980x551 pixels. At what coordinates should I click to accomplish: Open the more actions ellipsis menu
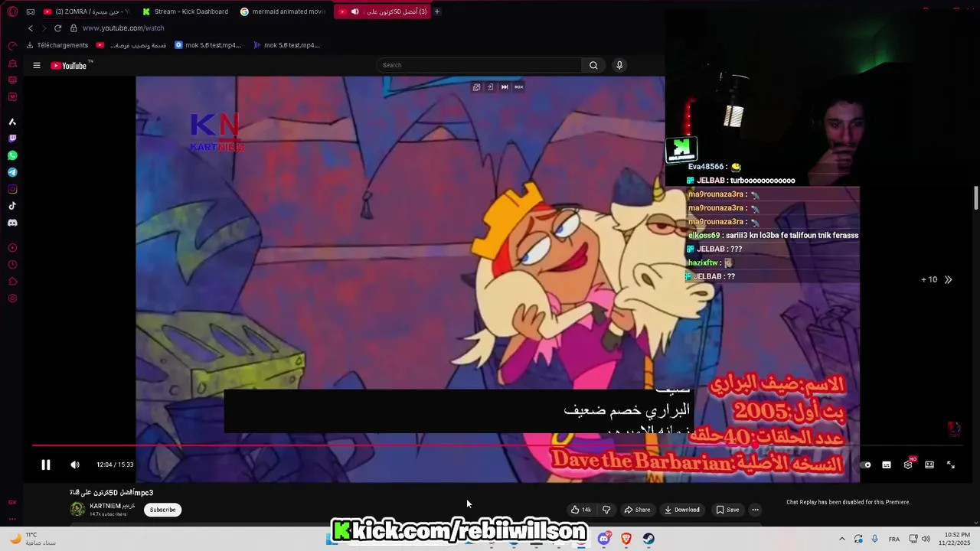click(x=755, y=510)
